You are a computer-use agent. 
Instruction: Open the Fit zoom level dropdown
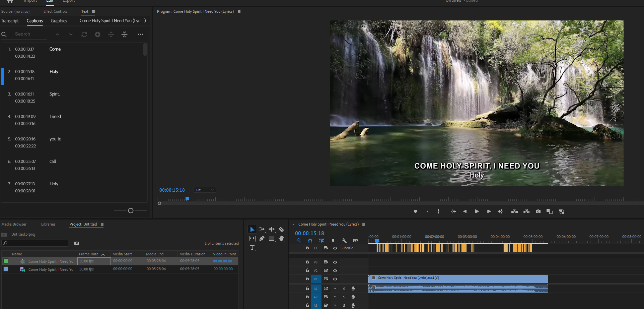tap(204, 190)
